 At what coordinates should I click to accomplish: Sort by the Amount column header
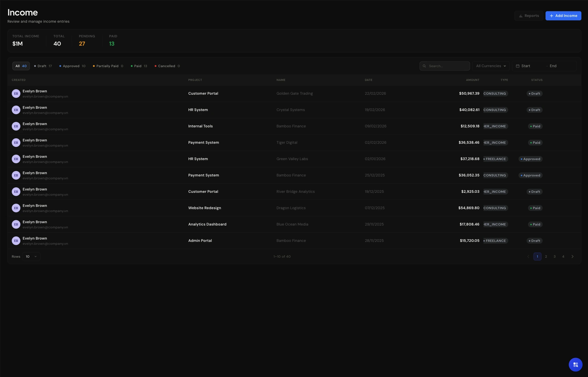click(472, 80)
